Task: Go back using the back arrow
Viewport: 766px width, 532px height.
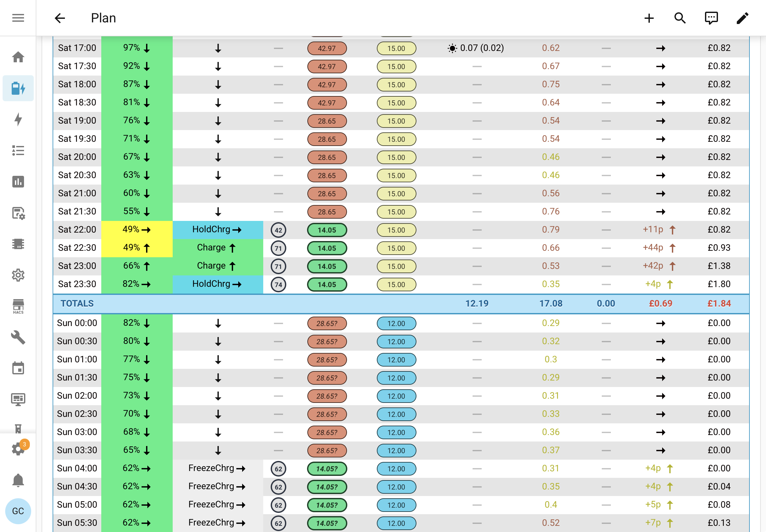Action: pyautogui.click(x=60, y=18)
